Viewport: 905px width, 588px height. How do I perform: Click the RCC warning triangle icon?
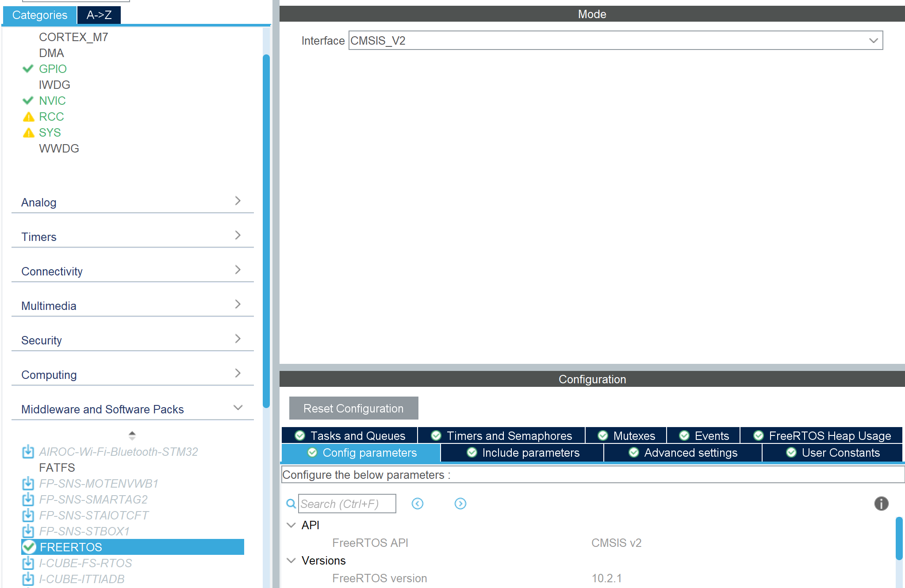28,117
